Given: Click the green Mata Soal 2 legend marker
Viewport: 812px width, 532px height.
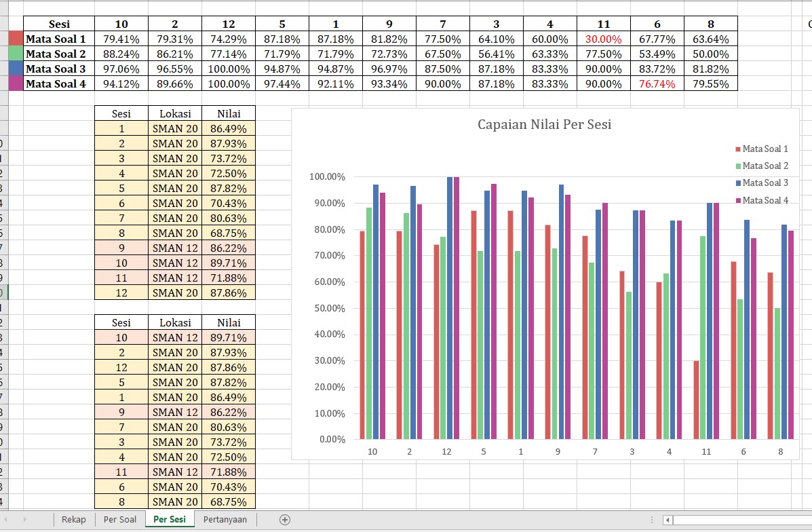Looking at the screenshot, I should (739, 166).
